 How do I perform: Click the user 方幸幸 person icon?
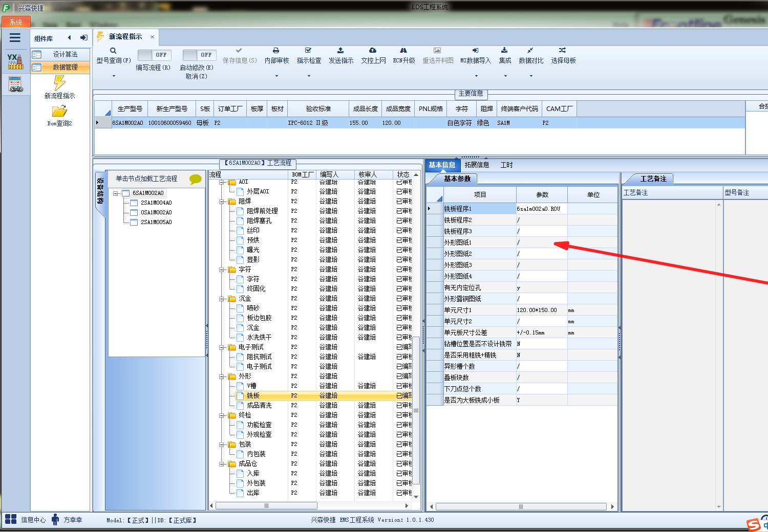point(55,519)
